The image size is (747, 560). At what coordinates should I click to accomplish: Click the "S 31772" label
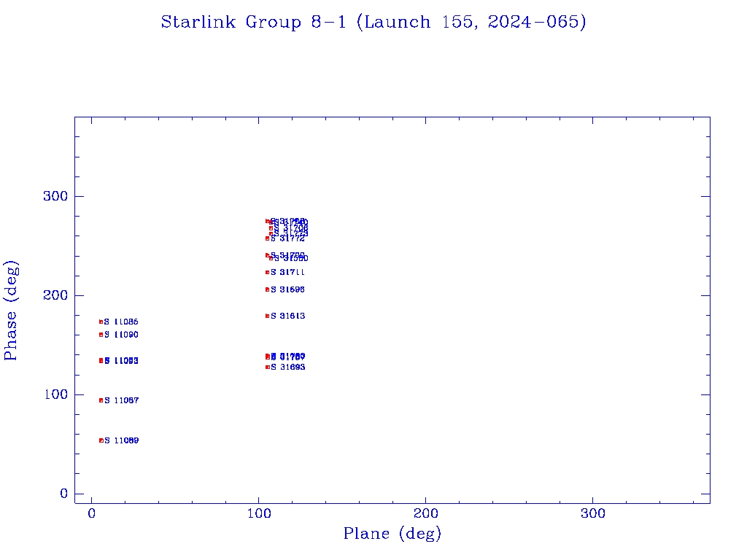287,238
